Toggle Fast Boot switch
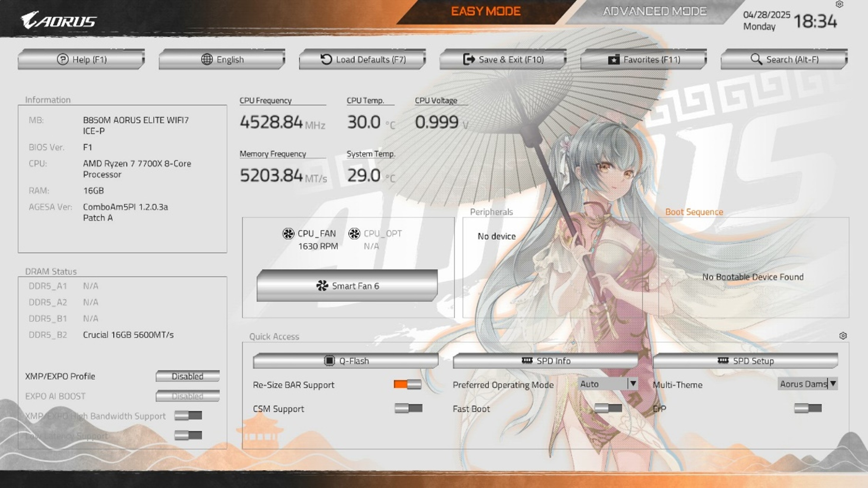Screen dimensions: 868x488 tap(608, 408)
